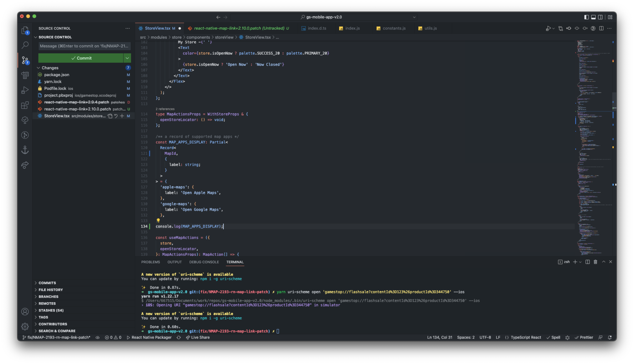Viewport: 634px width, 364px height.
Task: Kill the terminal with the trash icon
Action: pos(595,262)
